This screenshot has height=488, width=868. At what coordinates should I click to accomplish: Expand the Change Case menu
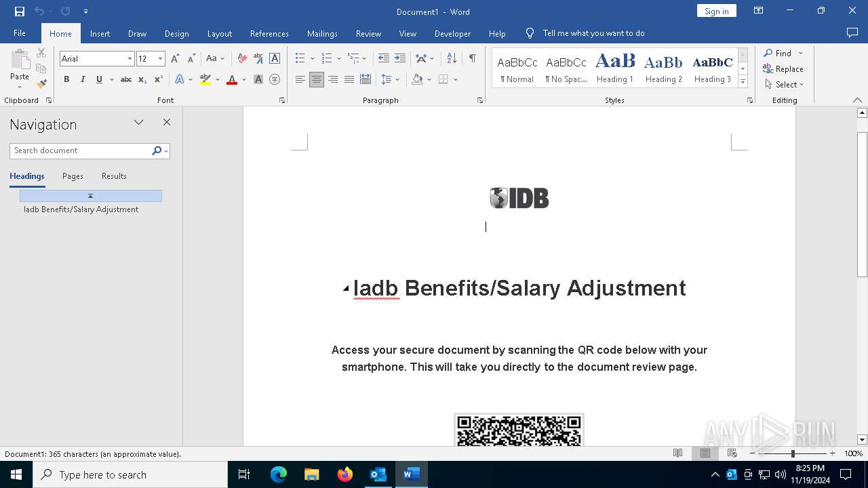click(216, 59)
